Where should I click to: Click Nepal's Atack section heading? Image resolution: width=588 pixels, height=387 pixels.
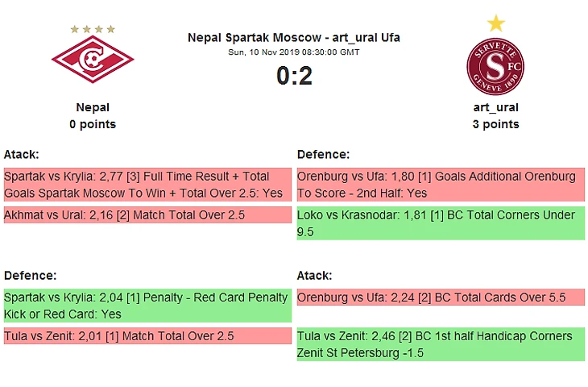click(x=22, y=154)
